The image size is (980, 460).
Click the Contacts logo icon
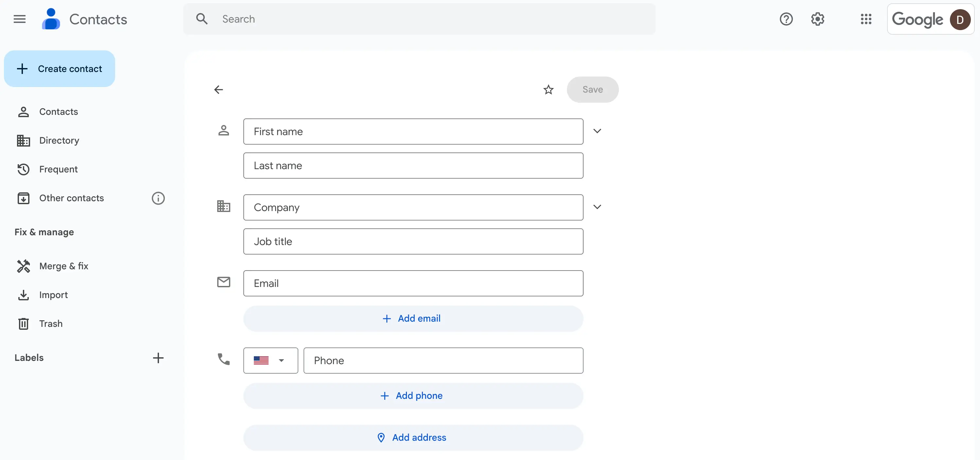pos(51,19)
